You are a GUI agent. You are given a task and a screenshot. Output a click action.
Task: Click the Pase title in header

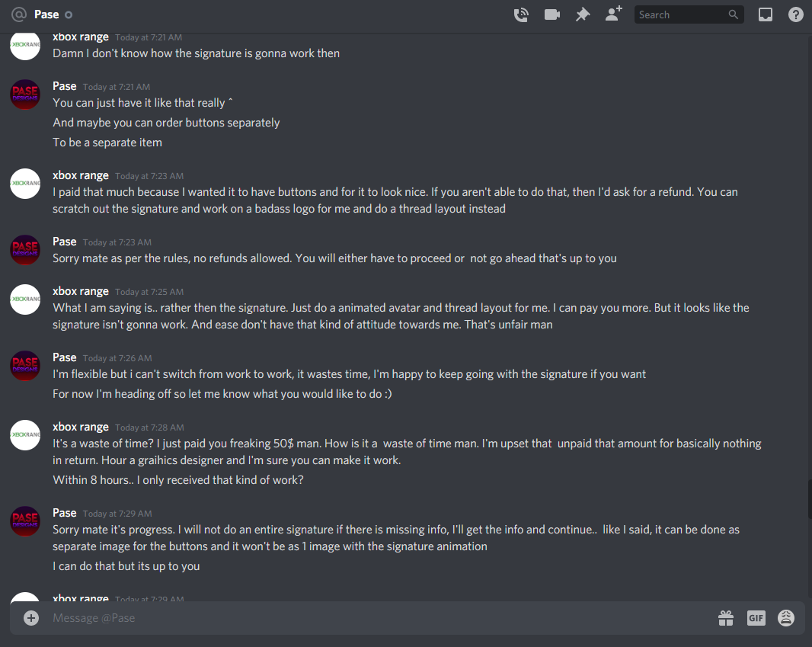pos(46,14)
